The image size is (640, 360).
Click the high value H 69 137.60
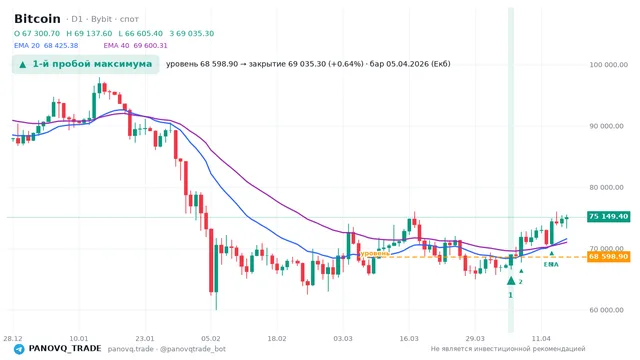tap(89, 33)
